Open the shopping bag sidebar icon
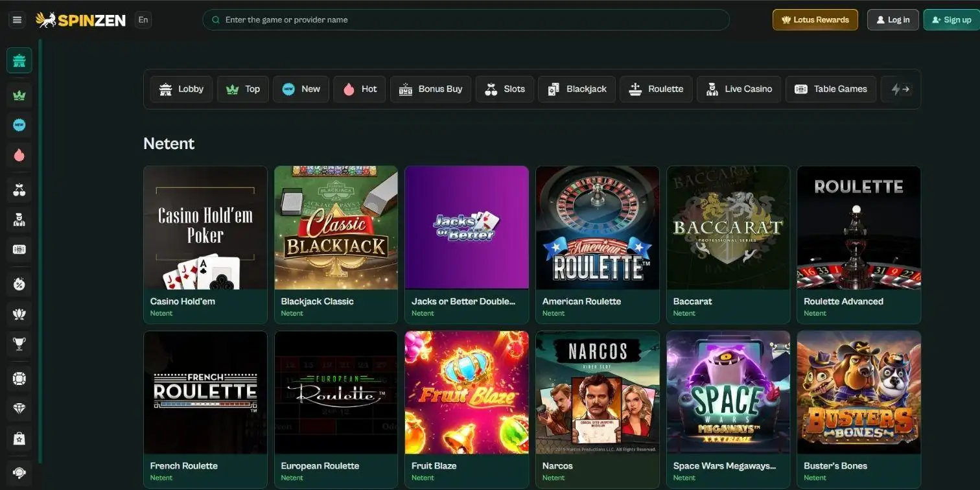 point(19,438)
